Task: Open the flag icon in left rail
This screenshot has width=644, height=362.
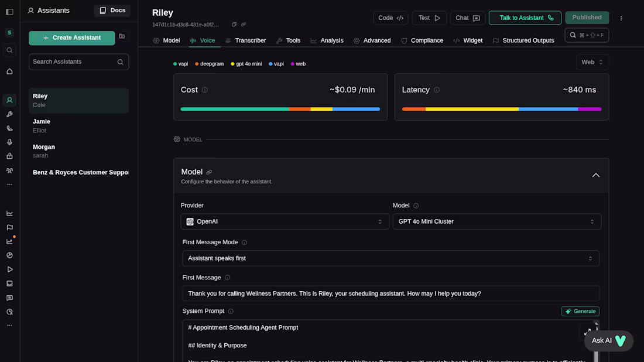Action: (x=9, y=227)
